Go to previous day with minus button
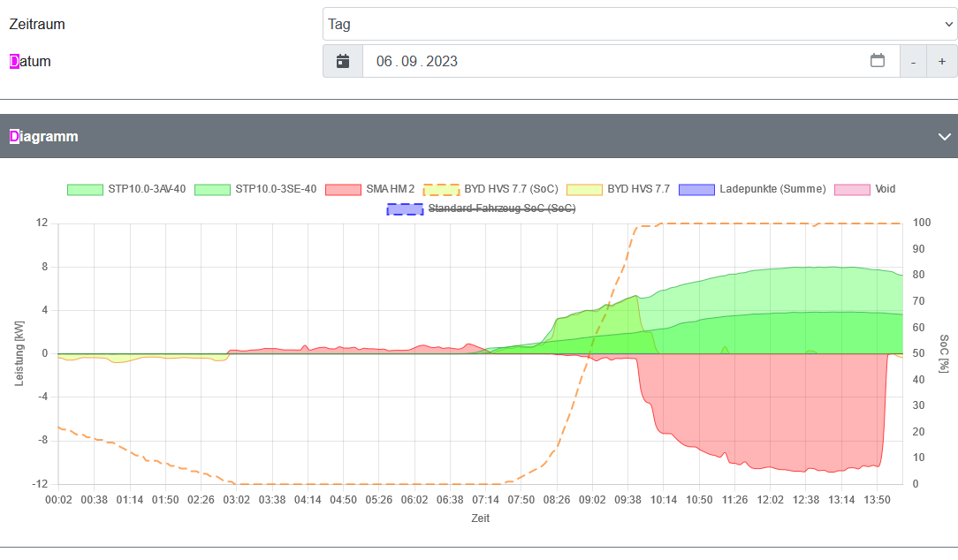958x560 pixels. pyautogui.click(x=913, y=62)
